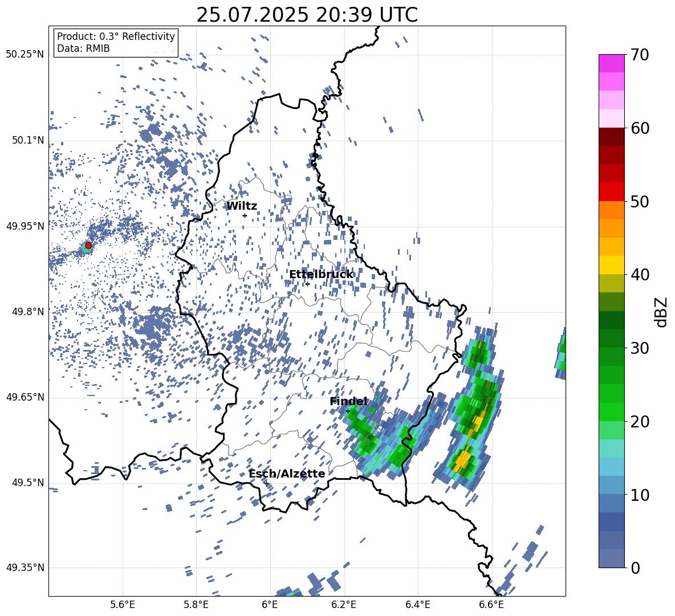
Task: Click the colorbar 60 tick label
Action: pos(640,128)
